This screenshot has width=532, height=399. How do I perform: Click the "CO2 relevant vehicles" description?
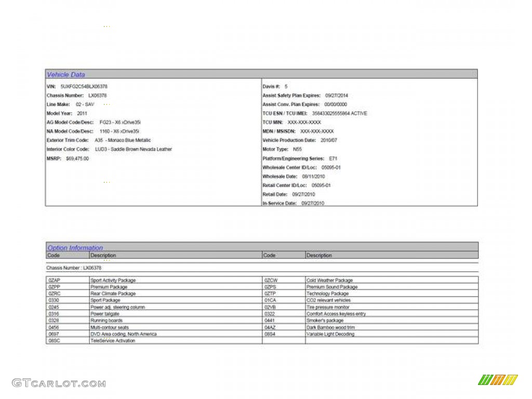click(328, 300)
